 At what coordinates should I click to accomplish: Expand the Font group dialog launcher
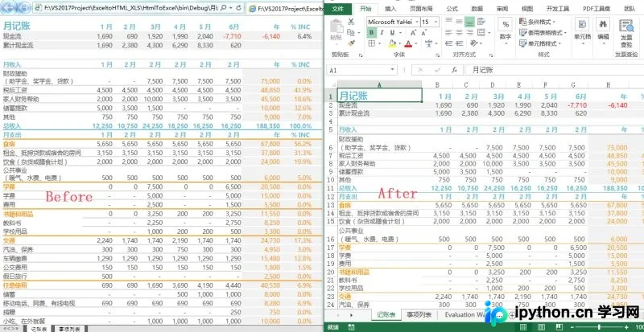(437, 55)
